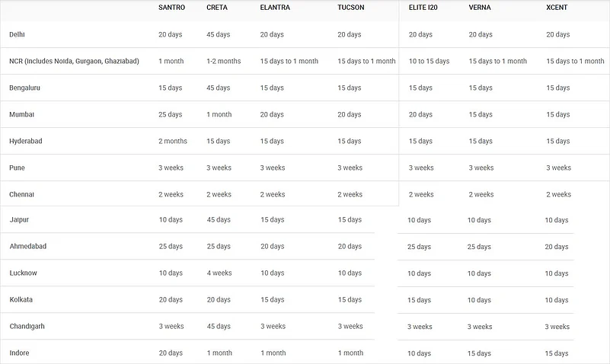The height and width of the screenshot is (364, 610).
Task: Select the Jaipur row label
Action: pos(20,220)
